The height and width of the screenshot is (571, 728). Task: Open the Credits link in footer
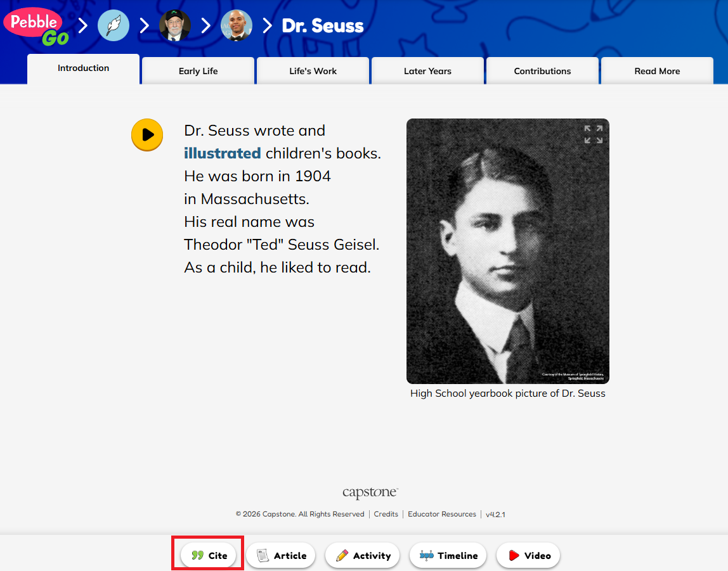pos(386,514)
